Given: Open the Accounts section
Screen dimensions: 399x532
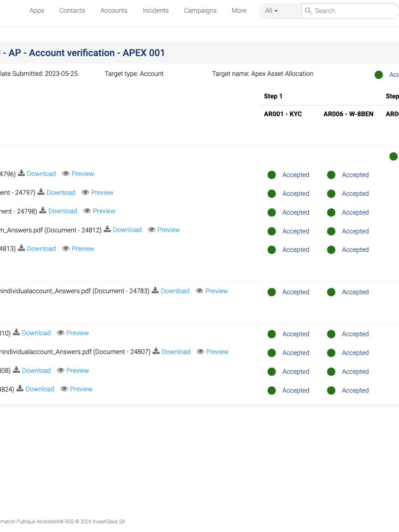Looking at the screenshot, I should tap(114, 11).
